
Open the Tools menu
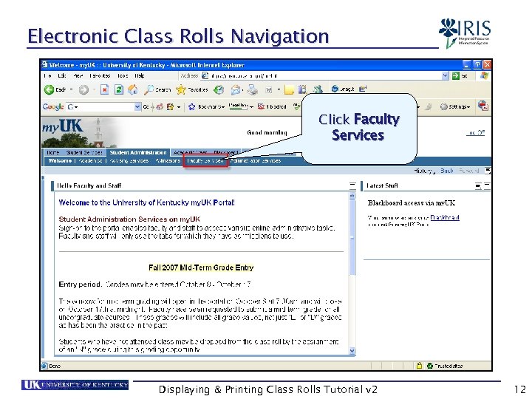point(123,75)
